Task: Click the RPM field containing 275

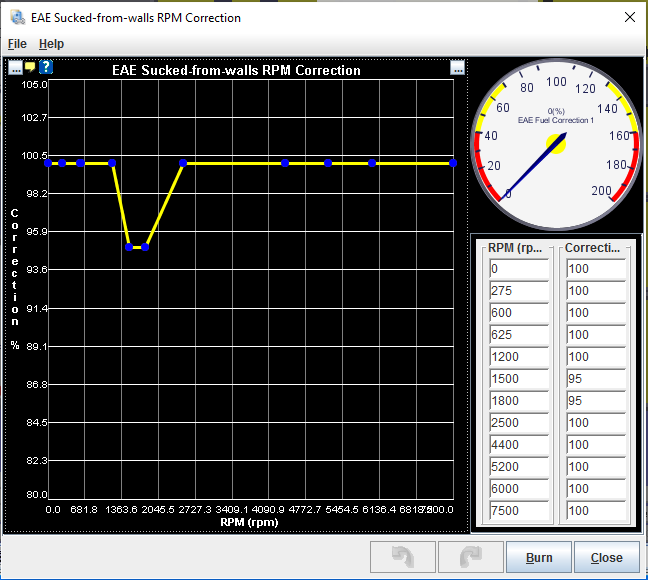Action: tap(518, 291)
